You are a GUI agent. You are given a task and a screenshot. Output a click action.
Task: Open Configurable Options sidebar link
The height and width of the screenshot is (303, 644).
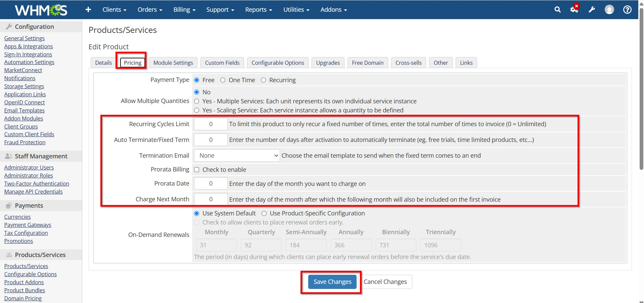31,274
